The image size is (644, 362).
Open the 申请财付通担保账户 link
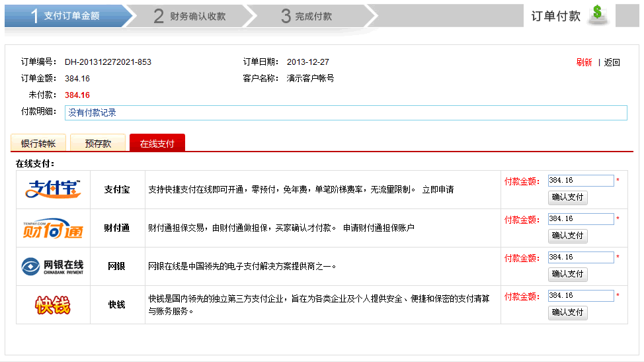pos(379,228)
